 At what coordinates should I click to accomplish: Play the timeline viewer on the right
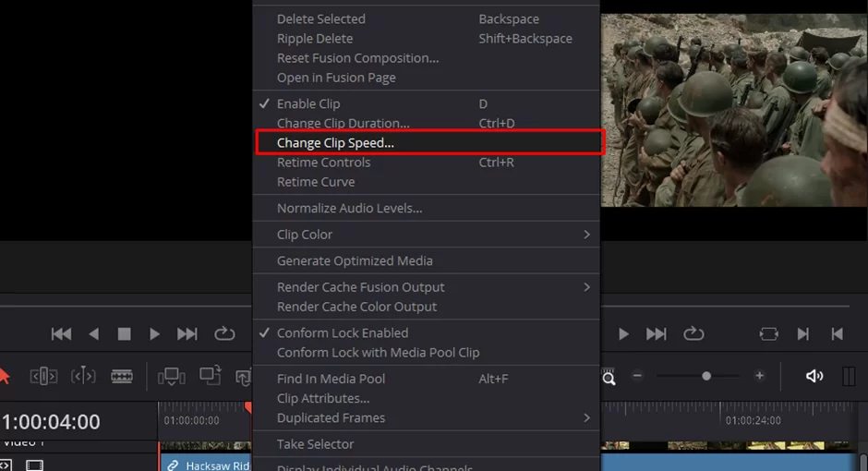(x=623, y=333)
